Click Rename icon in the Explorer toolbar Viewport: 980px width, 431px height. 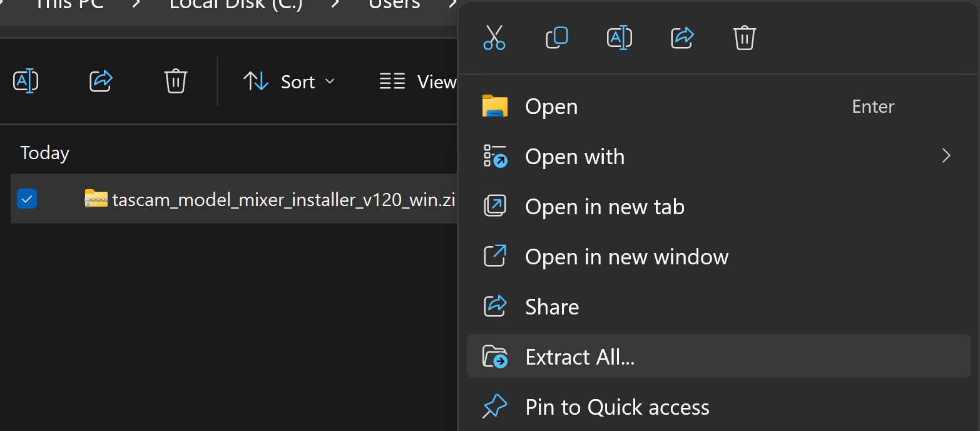point(26,81)
